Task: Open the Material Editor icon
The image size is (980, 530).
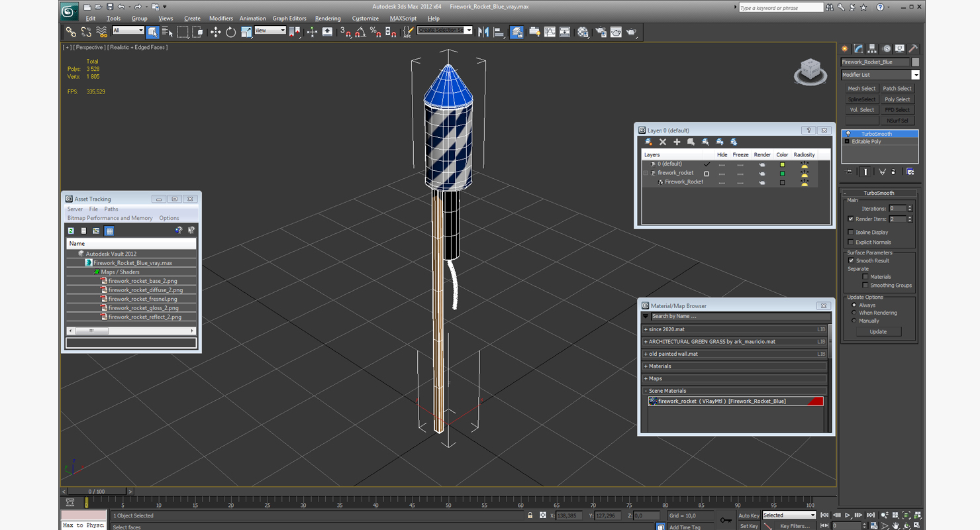Action: pos(583,32)
